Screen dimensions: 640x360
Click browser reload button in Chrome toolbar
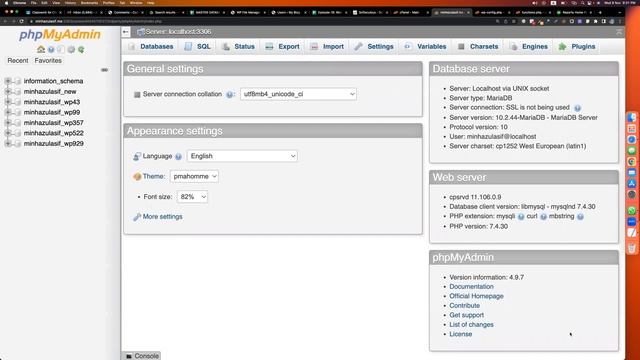(x=22, y=21)
